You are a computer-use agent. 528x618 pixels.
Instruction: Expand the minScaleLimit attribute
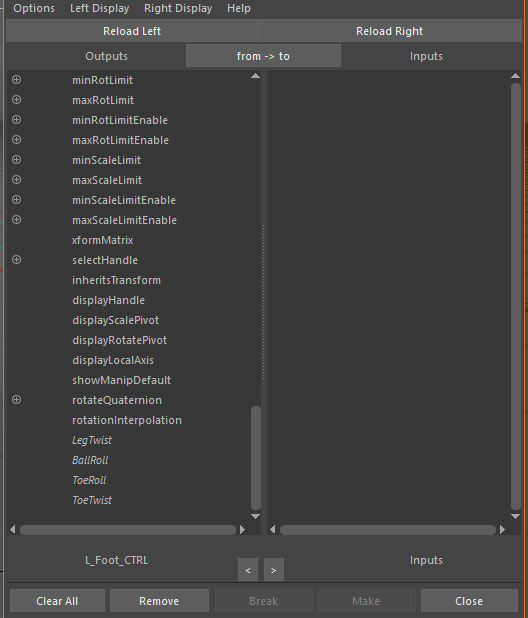tap(17, 160)
